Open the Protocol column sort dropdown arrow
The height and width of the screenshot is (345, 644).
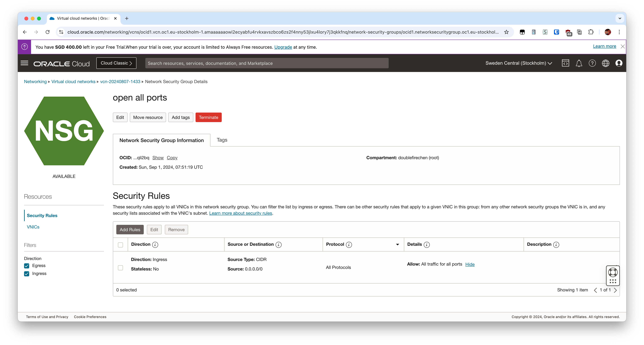click(x=397, y=244)
